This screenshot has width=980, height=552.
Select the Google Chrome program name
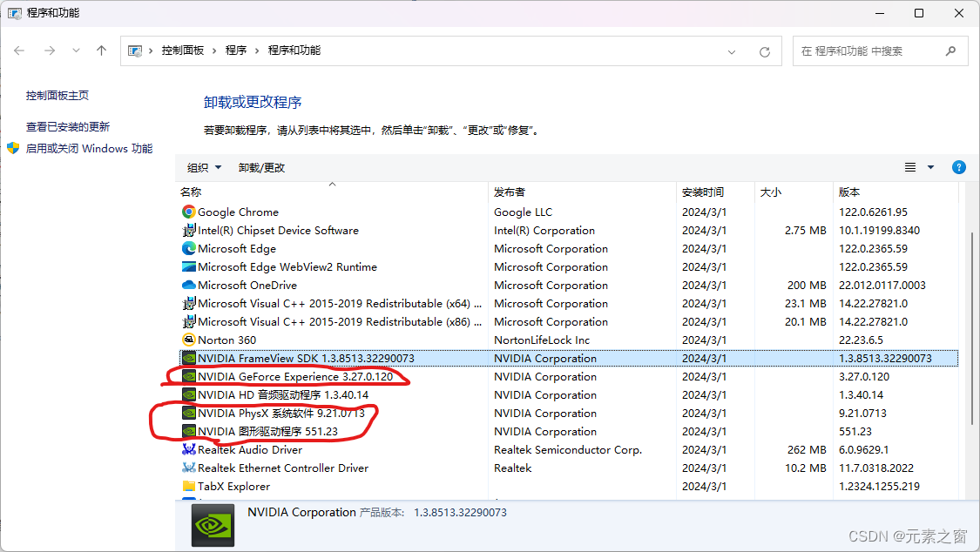click(x=238, y=212)
